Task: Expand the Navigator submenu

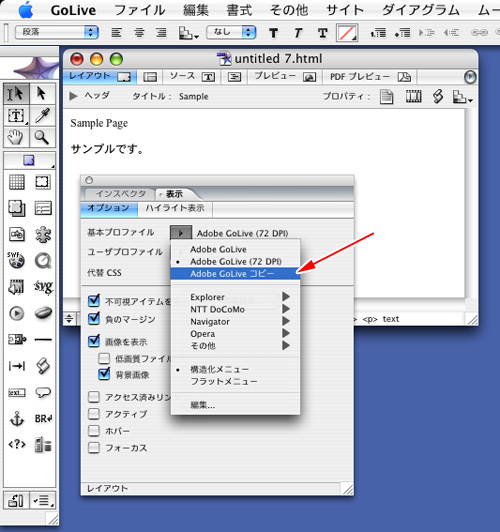Action: 235,321
